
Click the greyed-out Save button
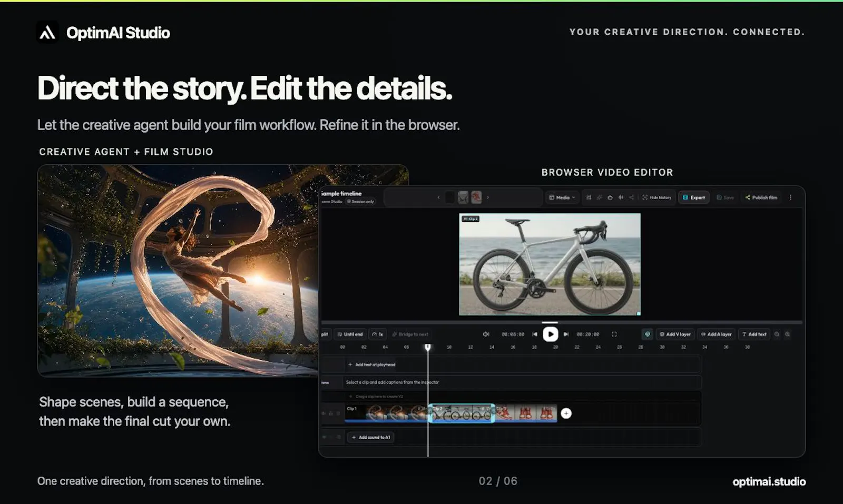click(725, 197)
